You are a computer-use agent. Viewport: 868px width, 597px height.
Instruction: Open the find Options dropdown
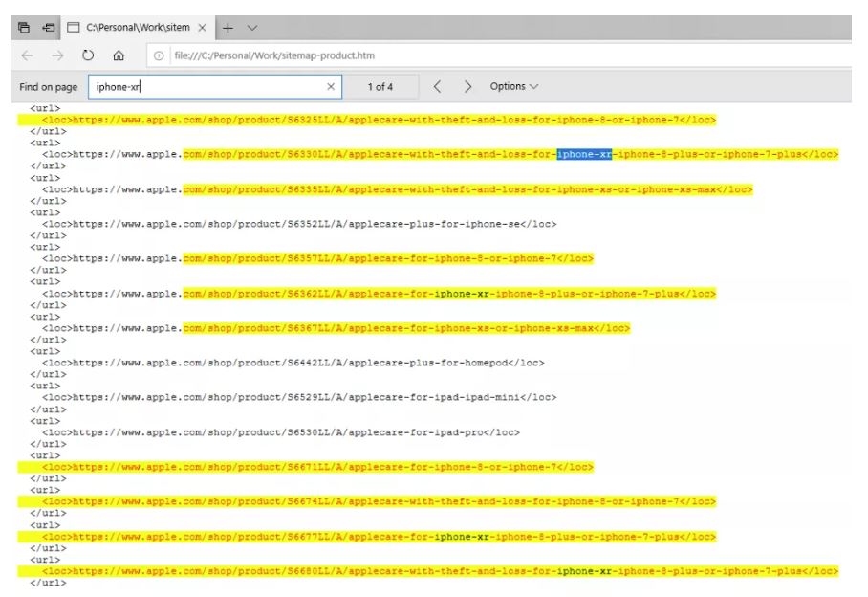coord(513,86)
